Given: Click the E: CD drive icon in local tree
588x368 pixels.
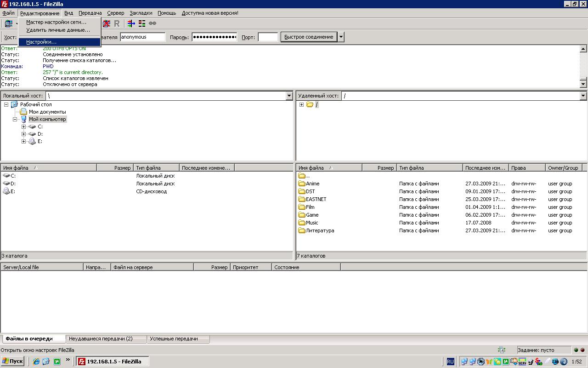Looking at the screenshot, I should [32, 141].
